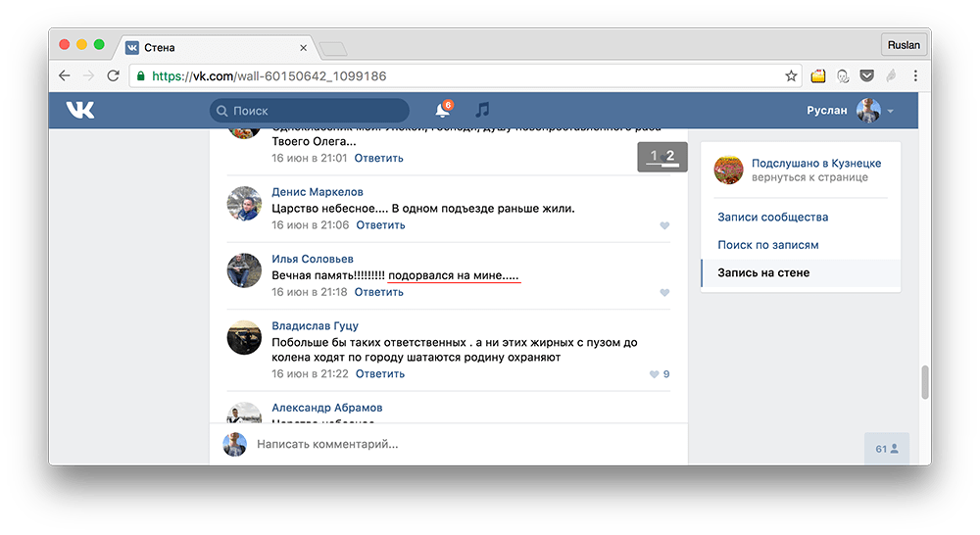
Task: Bookmark page with the star icon
Action: 791,75
